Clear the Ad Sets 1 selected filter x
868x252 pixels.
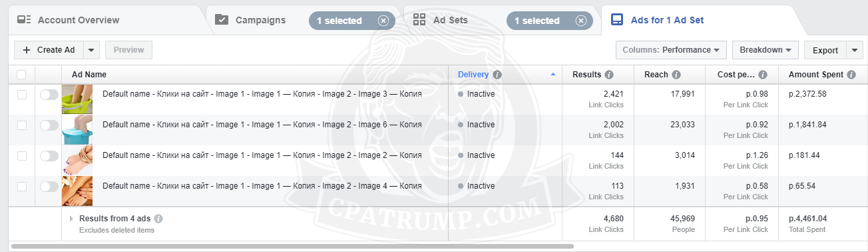pyautogui.click(x=580, y=21)
